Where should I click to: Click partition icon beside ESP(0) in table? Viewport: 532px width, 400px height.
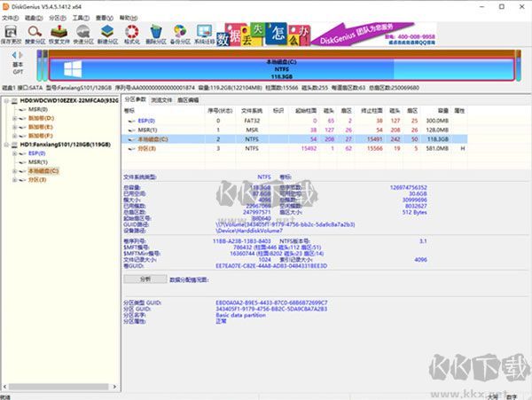(x=131, y=122)
